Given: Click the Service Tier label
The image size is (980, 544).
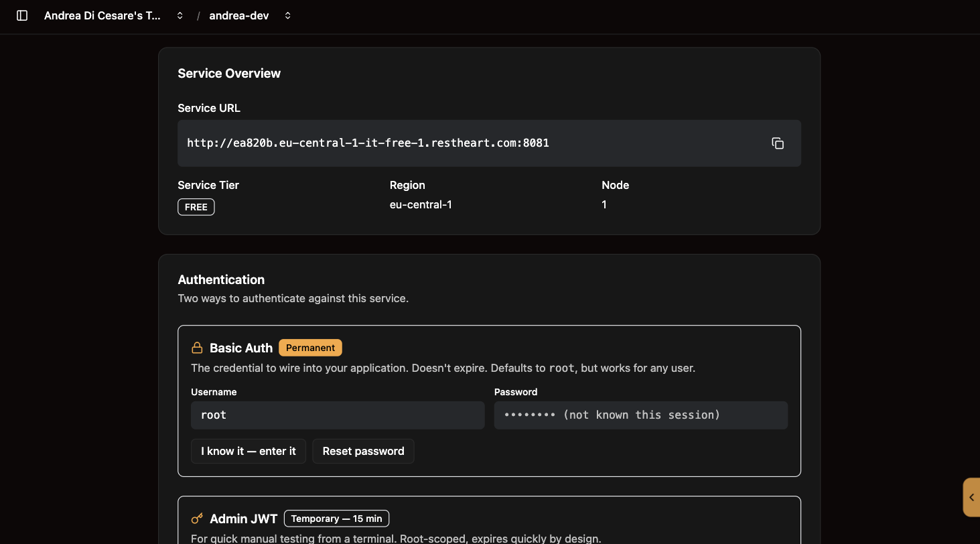Looking at the screenshot, I should (x=208, y=185).
